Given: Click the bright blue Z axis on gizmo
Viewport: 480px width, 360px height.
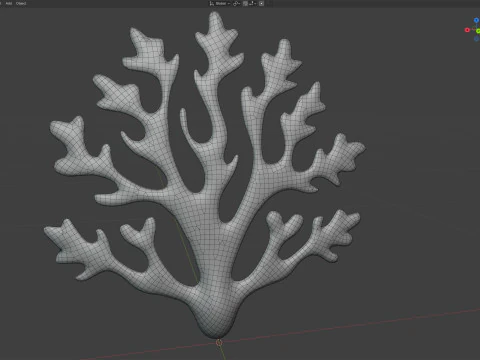Looking at the screenshot, I should point(476,20).
